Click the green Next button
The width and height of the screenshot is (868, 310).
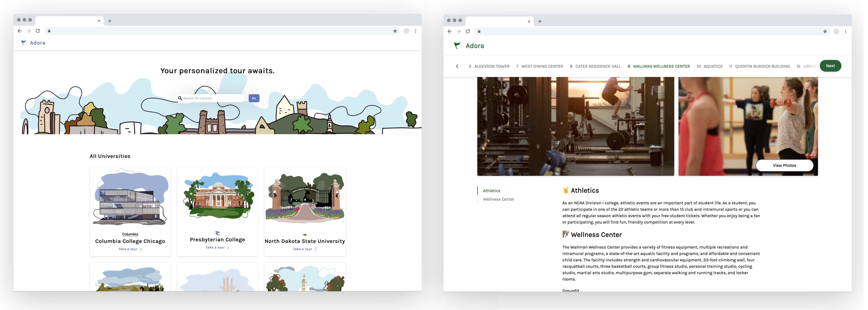830,66
